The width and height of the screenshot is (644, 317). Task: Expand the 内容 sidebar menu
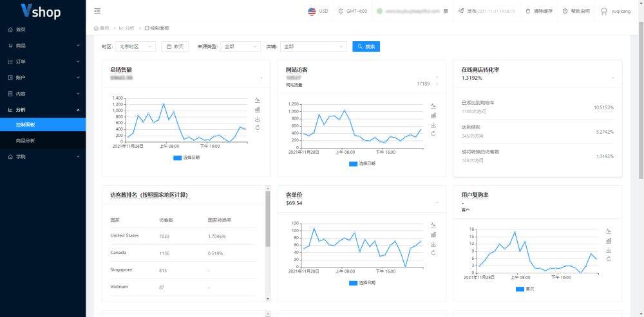(43, 93)
